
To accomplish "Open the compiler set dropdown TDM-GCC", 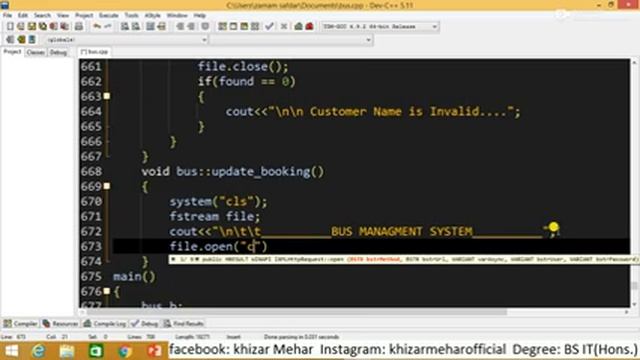I will click(379, 27).
